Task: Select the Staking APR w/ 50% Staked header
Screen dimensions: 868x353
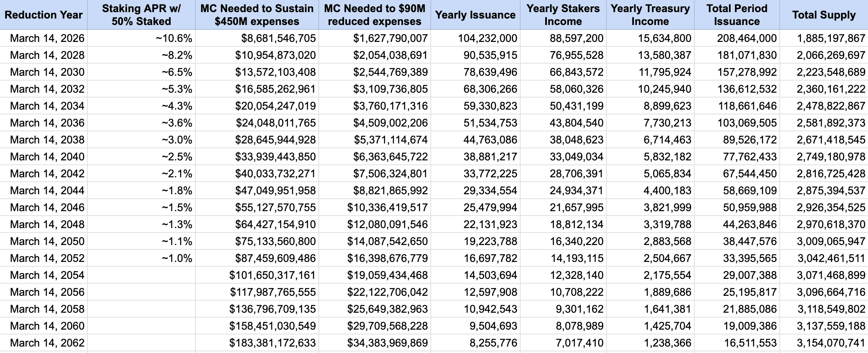Action: pyautogui.click(x=141, y=15)
